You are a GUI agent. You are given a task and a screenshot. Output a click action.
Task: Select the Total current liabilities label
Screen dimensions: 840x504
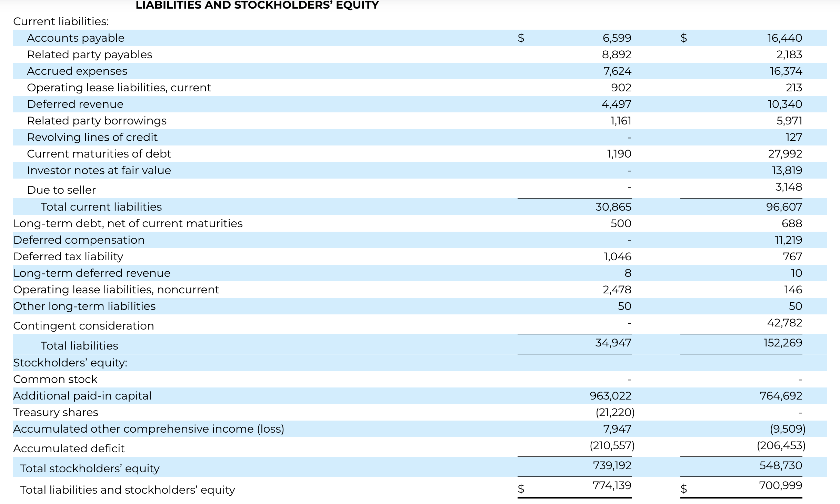(101, 207)
